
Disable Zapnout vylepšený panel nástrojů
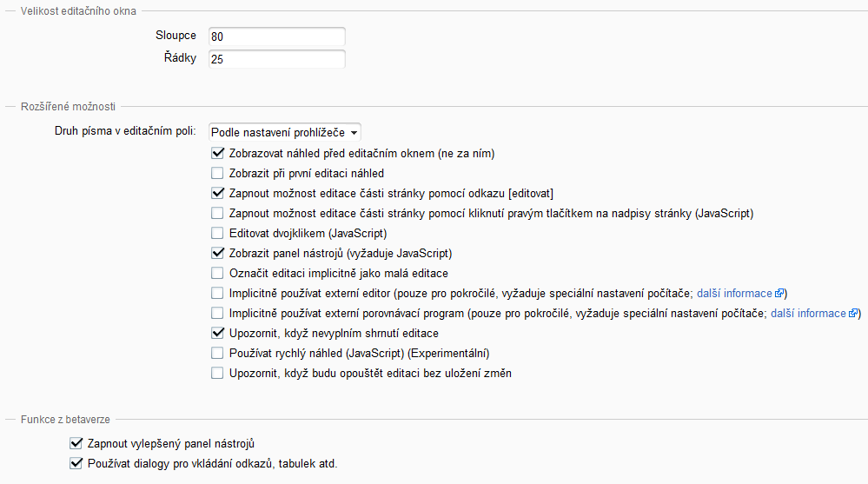click(76, 443)
